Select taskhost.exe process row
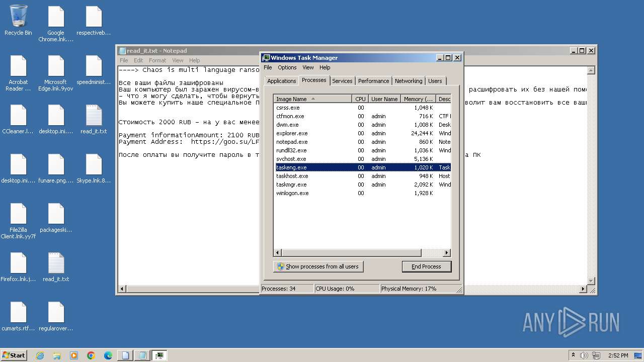The height and width of the screenshot is (362, 644). click(x=362, y=176)
